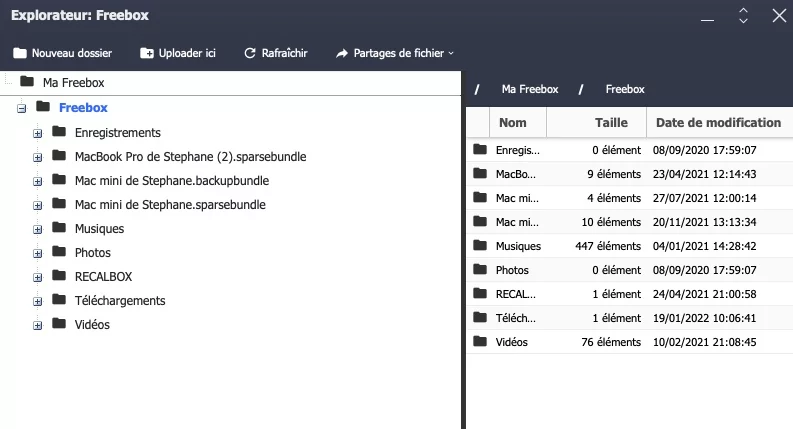
Task: Click the Nouveau dossier folder icon
Action: (20, 53)
